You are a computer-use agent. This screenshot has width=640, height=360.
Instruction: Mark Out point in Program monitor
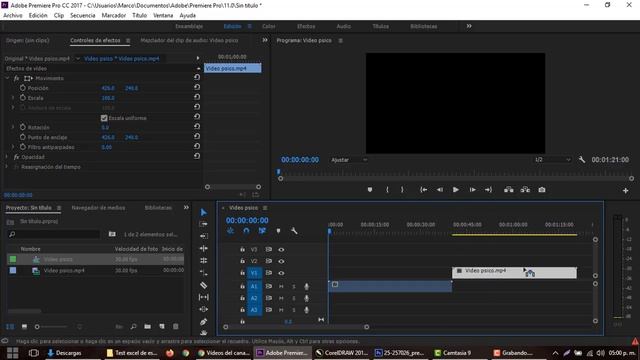[402, 190]
